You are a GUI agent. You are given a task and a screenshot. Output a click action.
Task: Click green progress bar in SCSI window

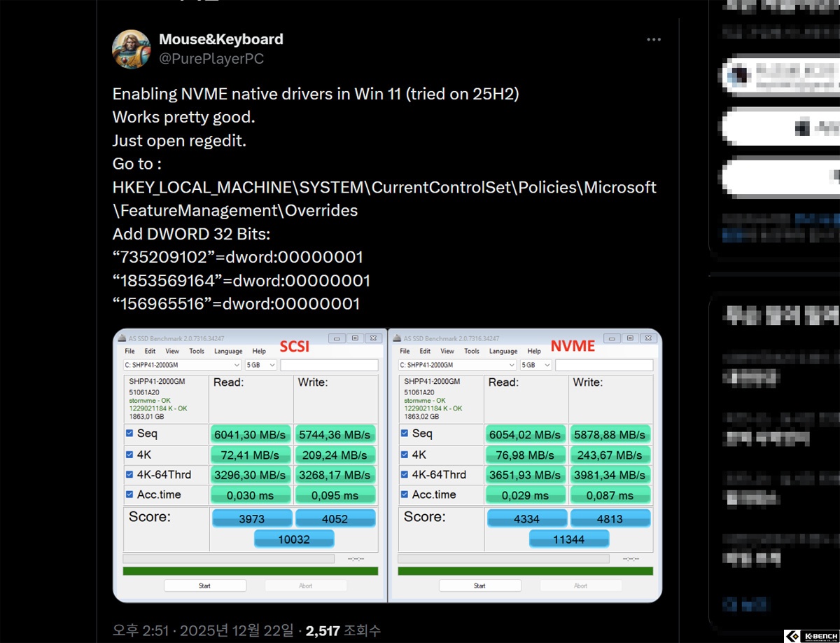pos(251,571)
